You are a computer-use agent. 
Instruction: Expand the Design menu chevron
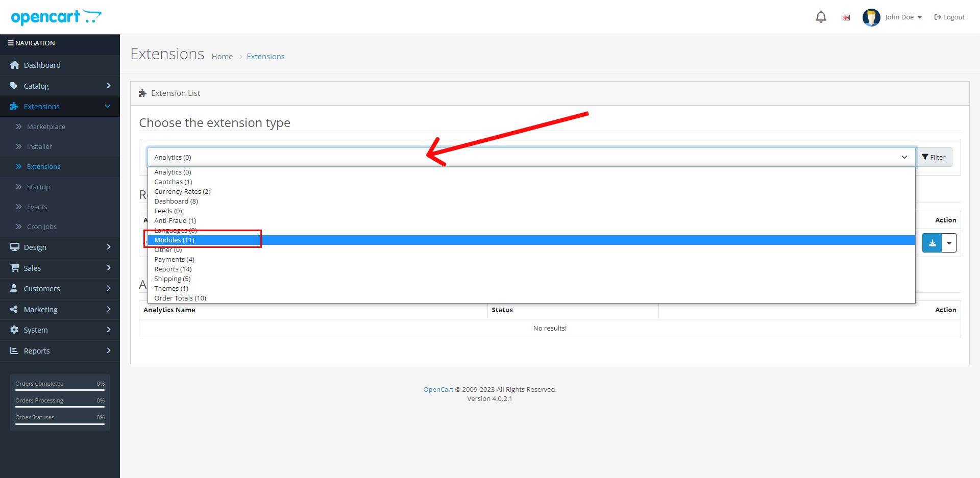coord(108,247)
